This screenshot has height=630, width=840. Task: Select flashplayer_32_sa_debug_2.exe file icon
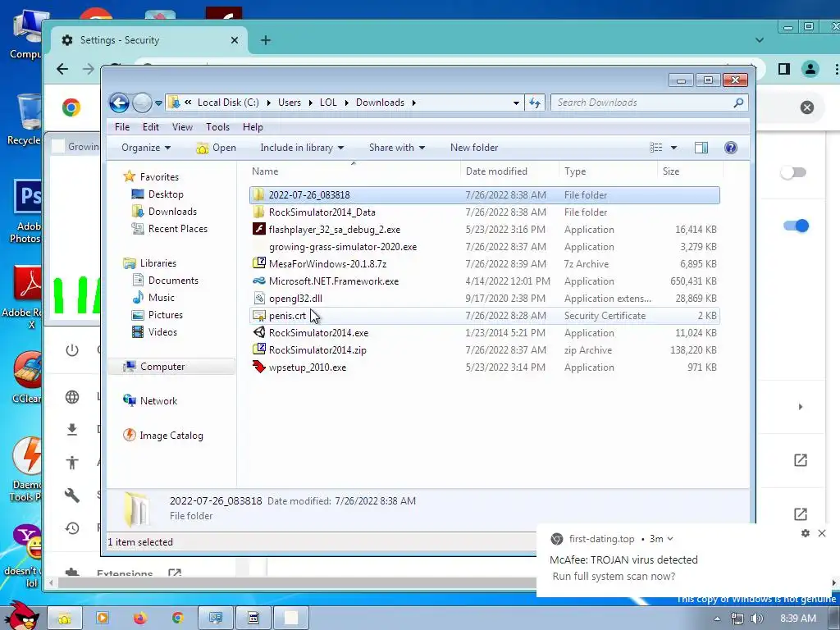259,230
